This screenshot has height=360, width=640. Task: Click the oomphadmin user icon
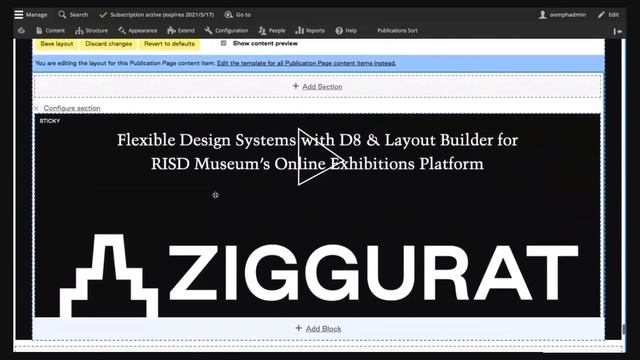coord(542,15)
